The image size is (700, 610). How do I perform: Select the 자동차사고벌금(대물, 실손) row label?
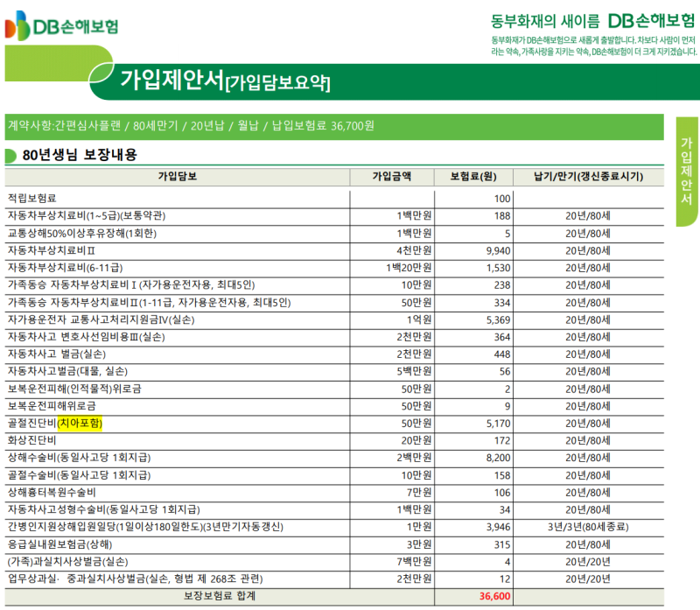tap(67, 372)
